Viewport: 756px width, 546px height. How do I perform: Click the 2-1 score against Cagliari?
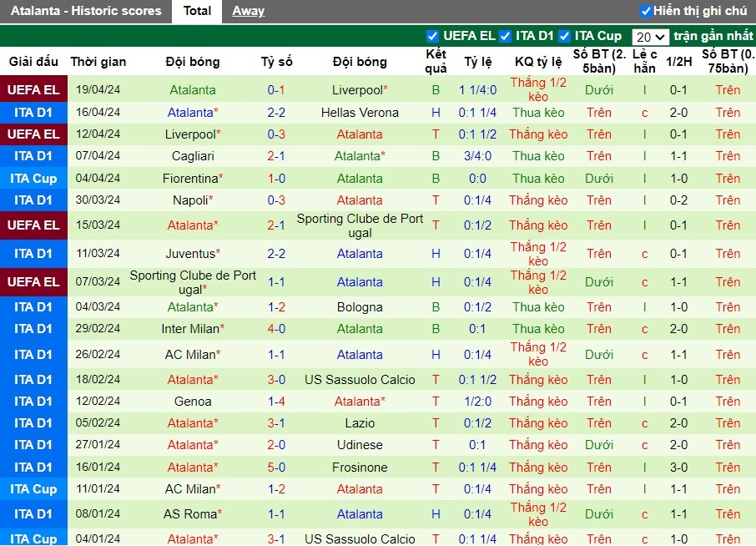tap(276, 156)
